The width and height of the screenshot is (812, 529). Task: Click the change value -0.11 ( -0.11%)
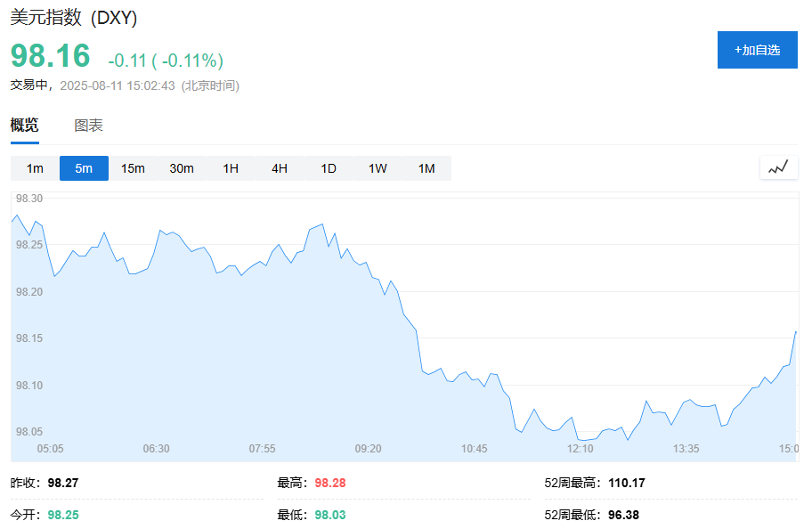(166, 61)
